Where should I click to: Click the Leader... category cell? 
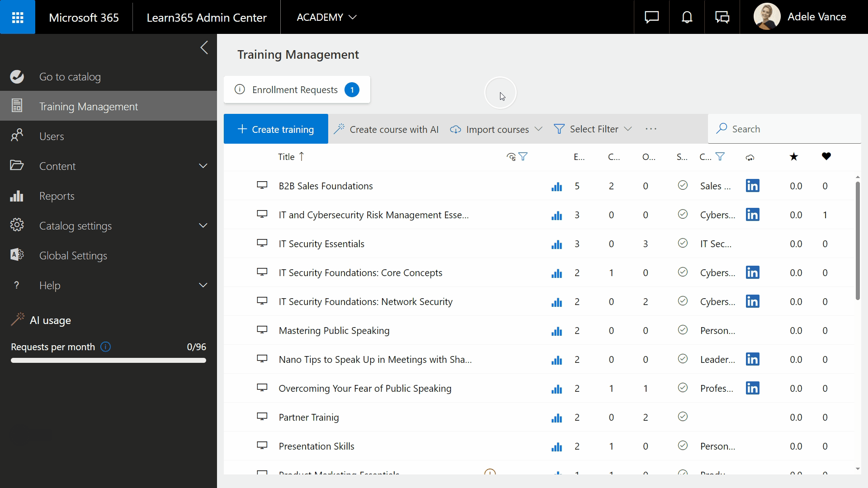pyautogui.click(x=717, y=359)
